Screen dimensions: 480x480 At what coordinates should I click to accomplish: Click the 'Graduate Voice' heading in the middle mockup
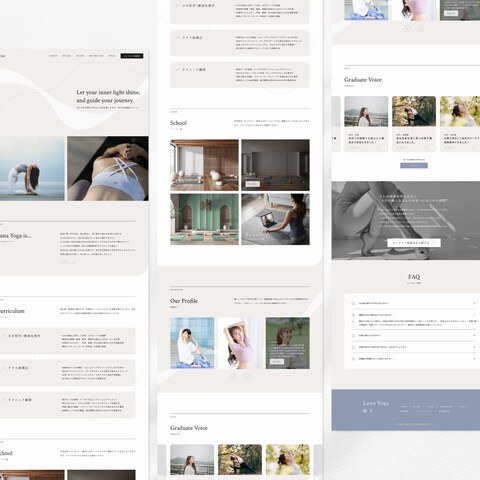(x=189, y=428)
